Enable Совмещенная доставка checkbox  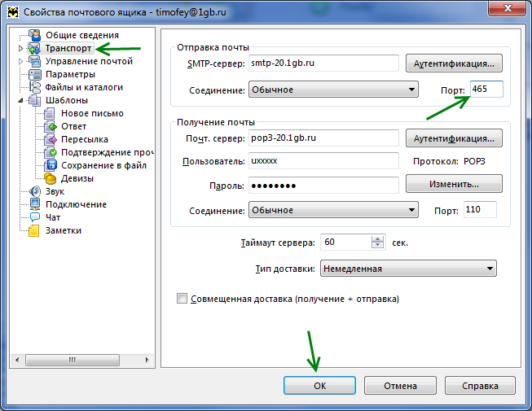click(x=182, y=299)
